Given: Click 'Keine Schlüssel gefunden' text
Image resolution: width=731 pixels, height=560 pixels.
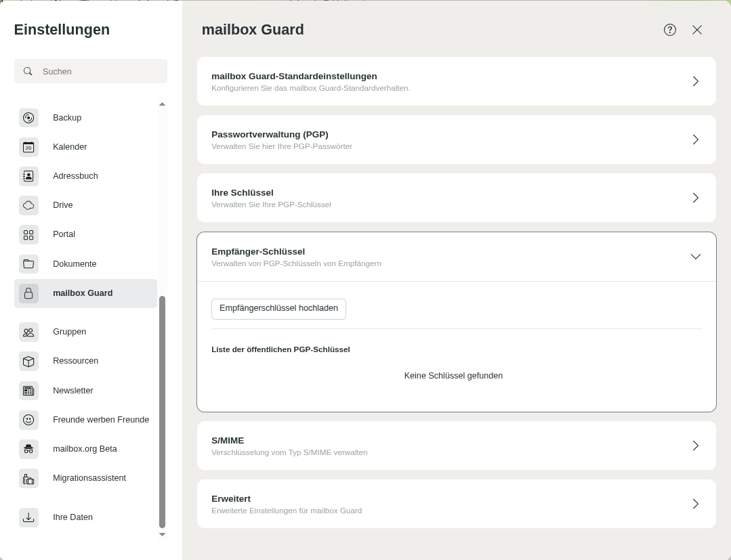Looking at the screenshot, I should tap(454, 376).
